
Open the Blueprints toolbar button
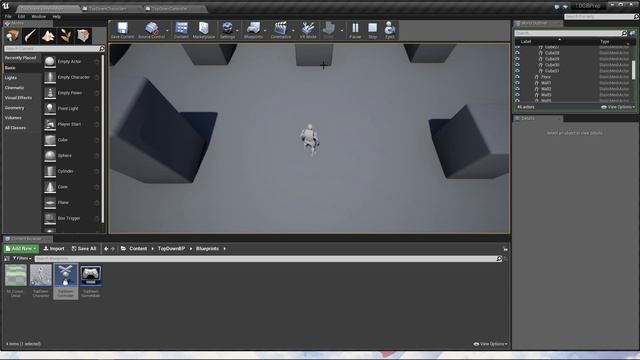tap(253, 31)
